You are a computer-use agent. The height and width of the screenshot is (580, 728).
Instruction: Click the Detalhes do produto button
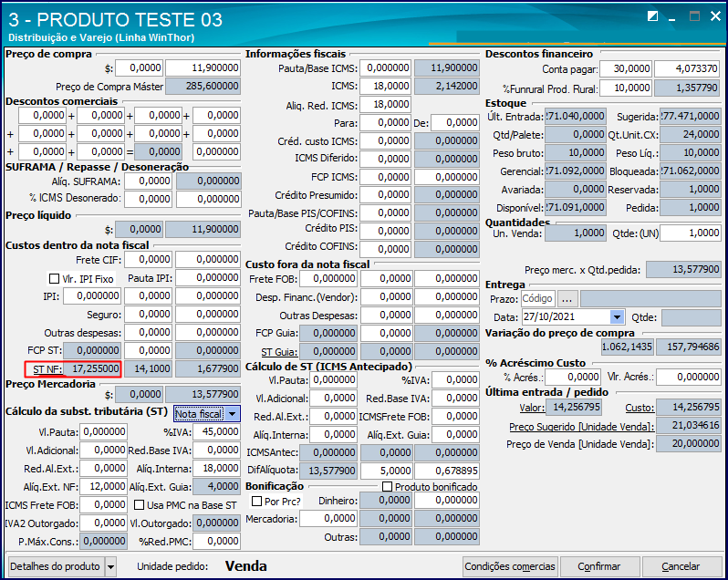[x=55, y=566]
